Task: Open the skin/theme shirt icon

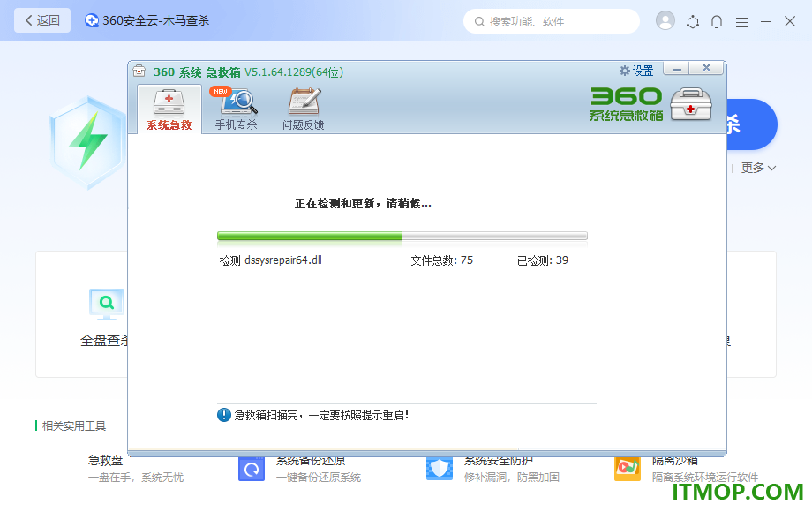Action: point(692,22)
